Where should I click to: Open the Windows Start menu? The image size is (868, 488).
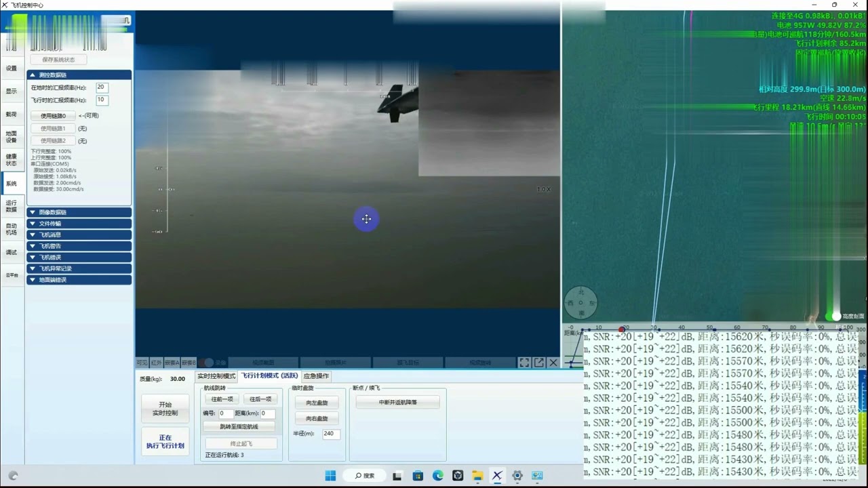coord(330,476)
